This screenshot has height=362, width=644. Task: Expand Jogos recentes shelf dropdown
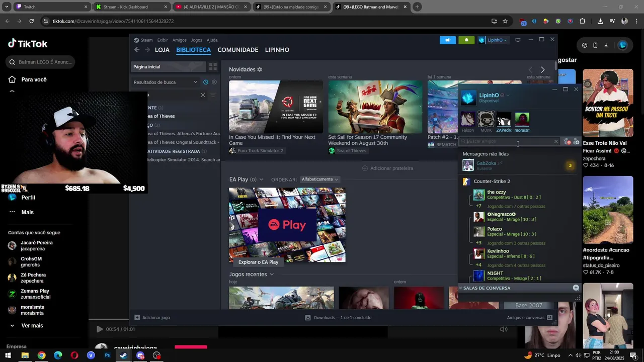[271, 275]
